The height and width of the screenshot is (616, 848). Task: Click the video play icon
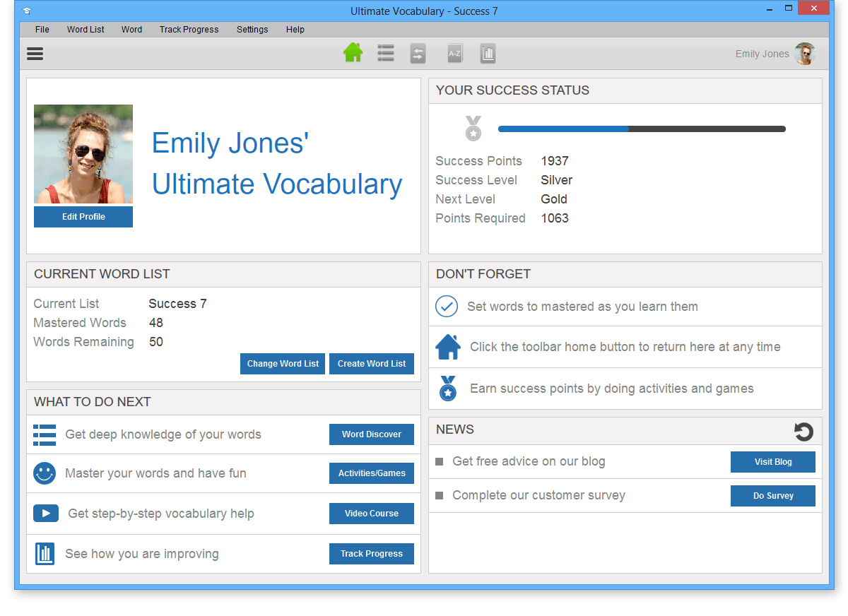pyautogui.click(x=46, y=514)
